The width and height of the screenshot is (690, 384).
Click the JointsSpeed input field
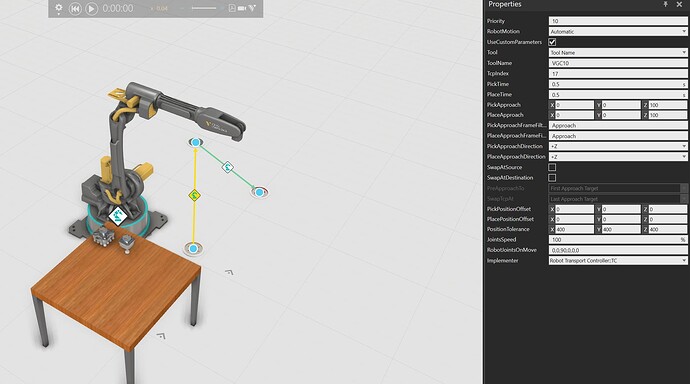click(618, 240)
